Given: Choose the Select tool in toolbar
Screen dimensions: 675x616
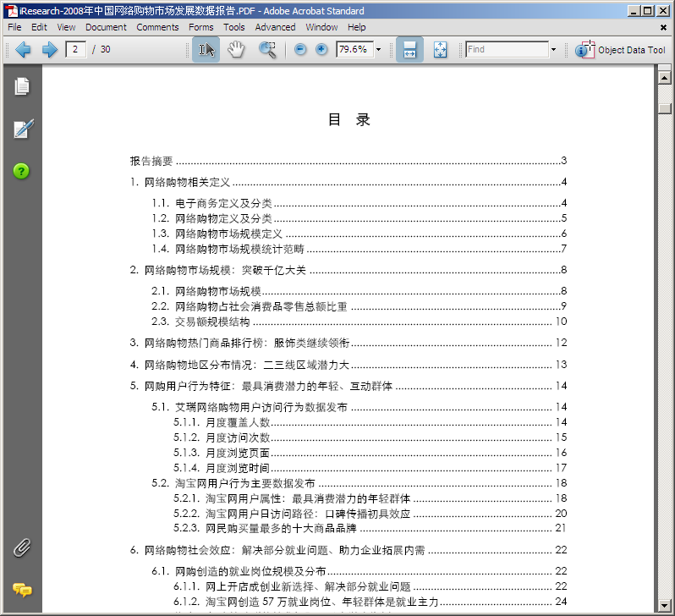Looking at the screenshot, I should tap(206, 50).
